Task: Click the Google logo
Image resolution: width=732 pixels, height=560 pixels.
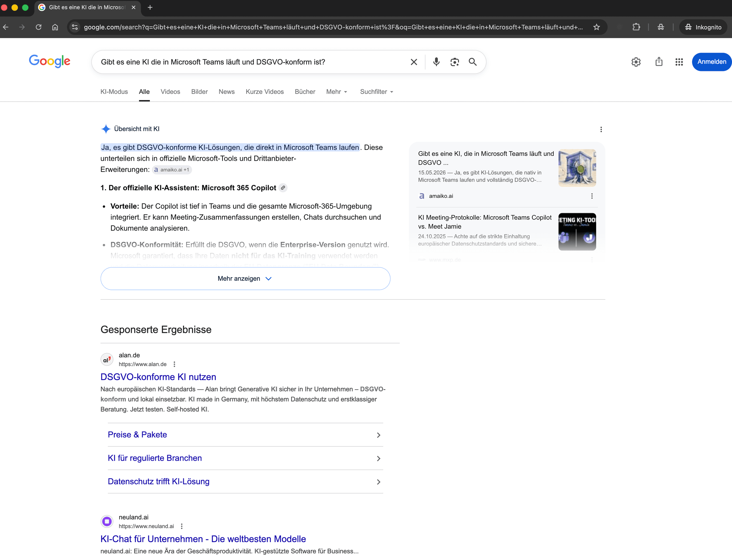Action: (50, 61)
